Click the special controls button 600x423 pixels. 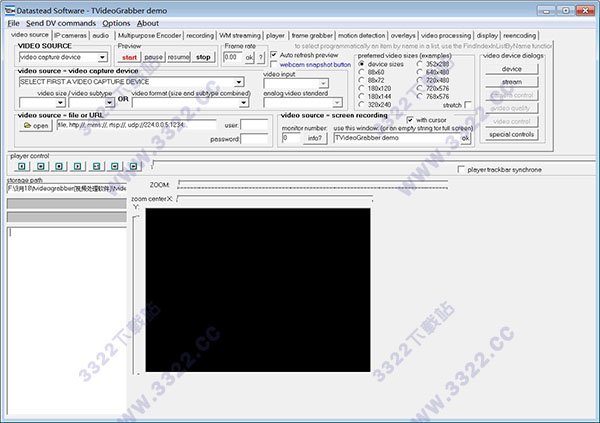tap(512, 134)
